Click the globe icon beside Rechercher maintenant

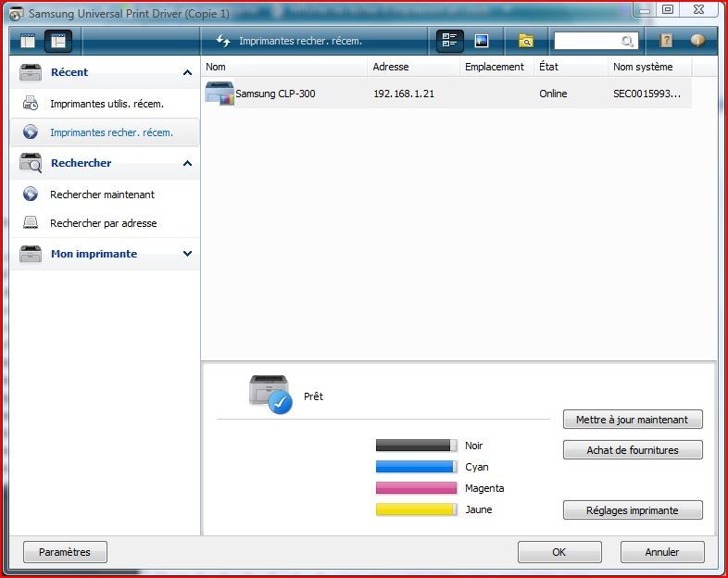[31, 194]
